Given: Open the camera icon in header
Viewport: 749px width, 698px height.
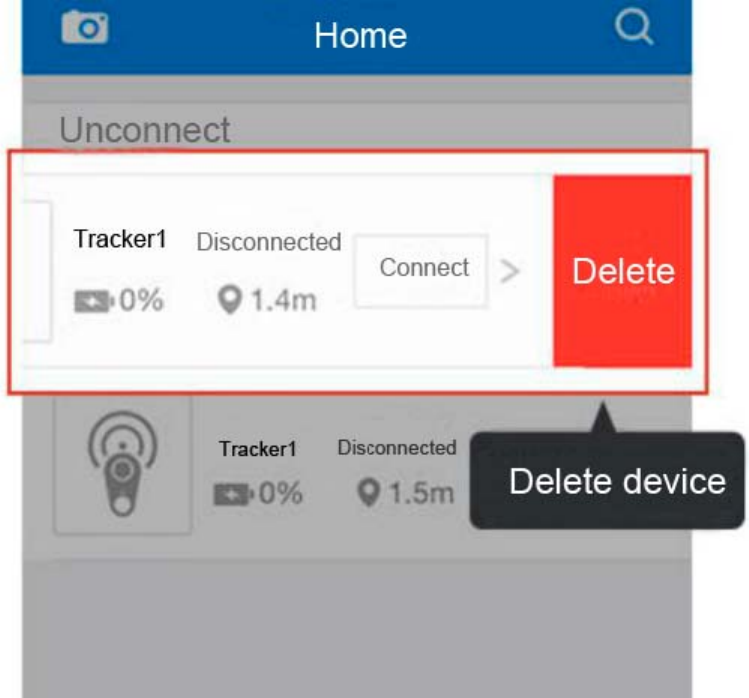Looking at the screenshot, I should 85,27.
